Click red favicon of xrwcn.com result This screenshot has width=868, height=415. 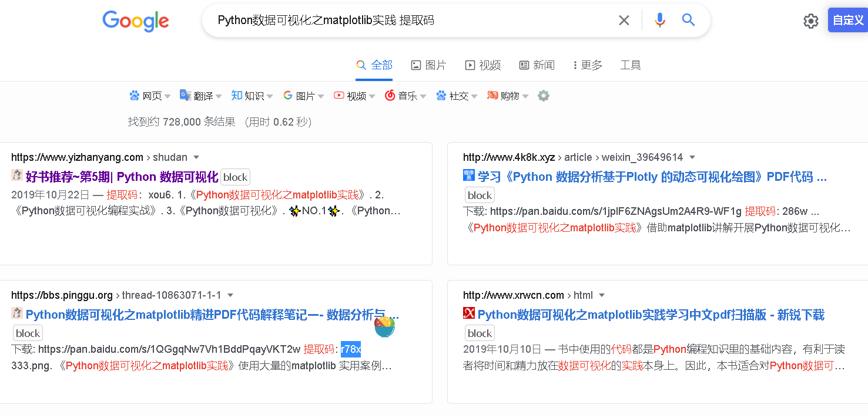click(469, 313)
